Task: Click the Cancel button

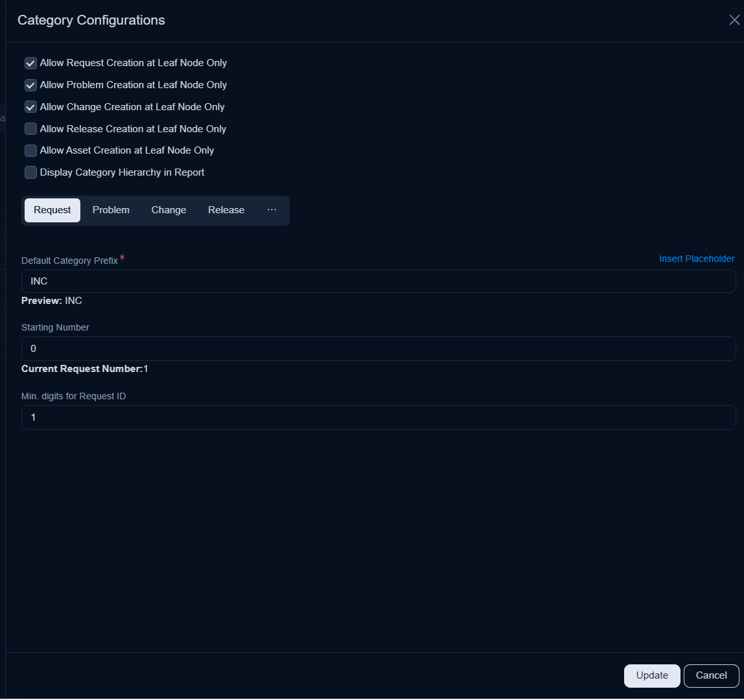Action: pyautogui.click(x=711, y=676)
